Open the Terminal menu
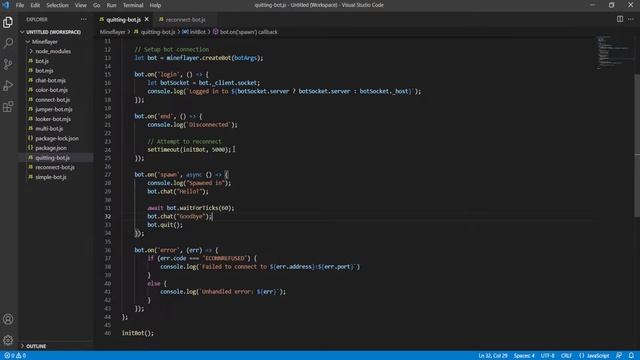Image resolution: width=640 pixels, height=360 pixels. (x=133, y=5)
